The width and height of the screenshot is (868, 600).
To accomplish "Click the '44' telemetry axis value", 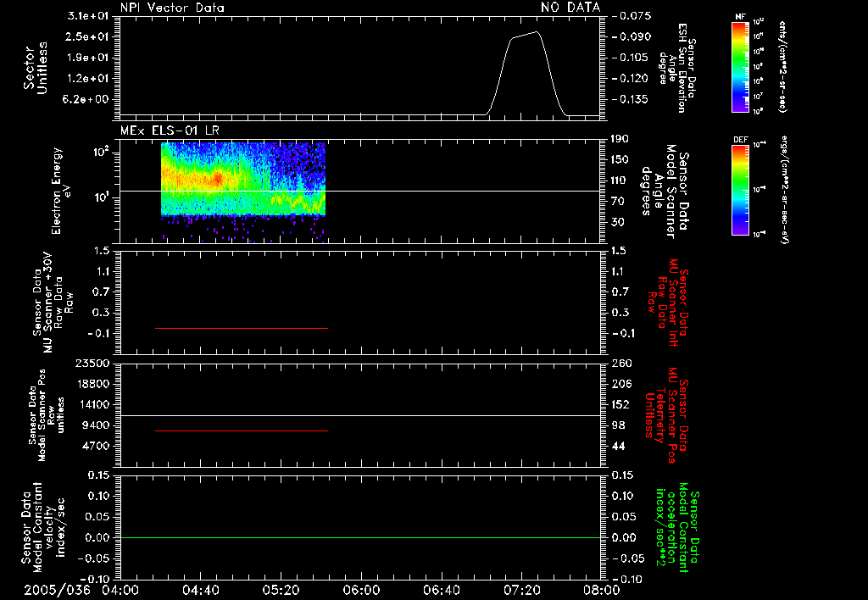I will coord(618,446).
